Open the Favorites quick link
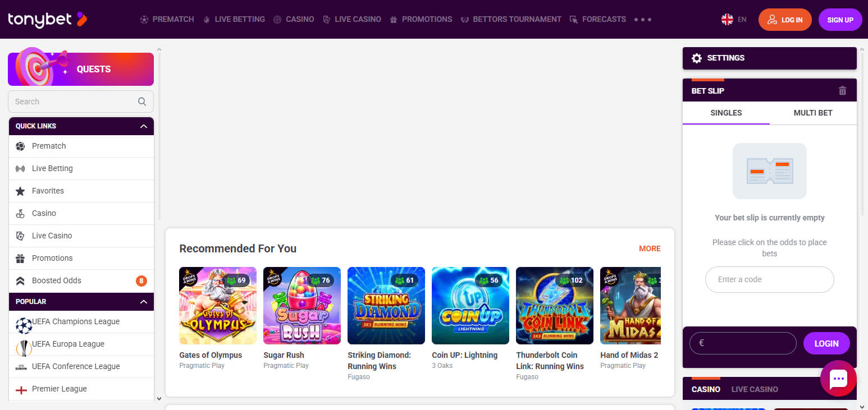The height and width of the screenshot is (410, 868). pyautogui.click(x=81, y=191)
